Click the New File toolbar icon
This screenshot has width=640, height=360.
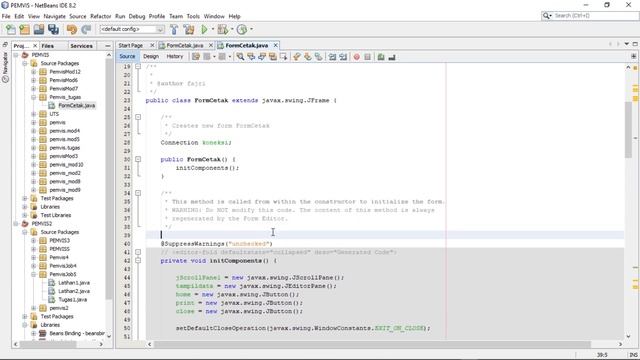coord(11,29)
